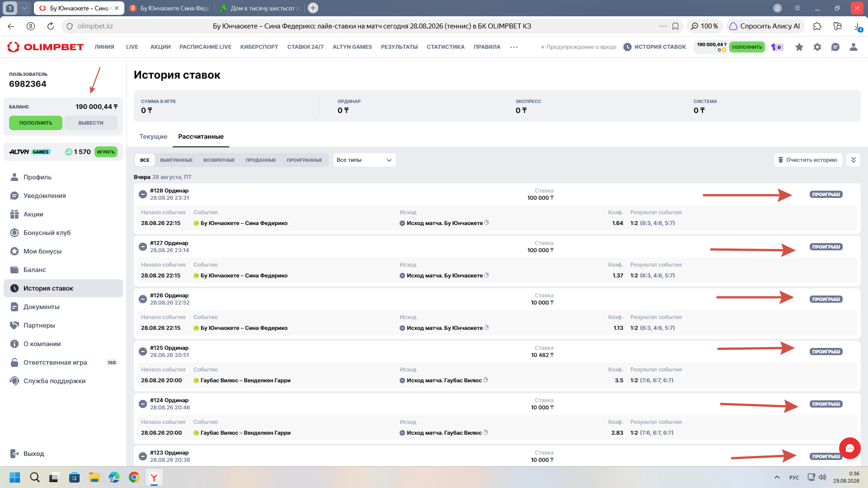The height and width of the screenshot is (488, 868).
Task: Filter bets by 'ВОЗВРАТНЫЕ'
Action: [x=219, y=160]
